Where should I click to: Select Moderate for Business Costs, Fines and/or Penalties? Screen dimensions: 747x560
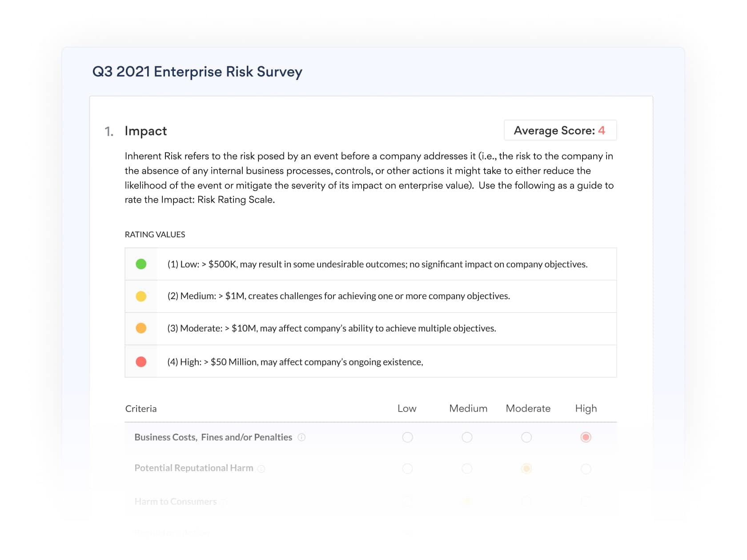(x=526, y=437)
